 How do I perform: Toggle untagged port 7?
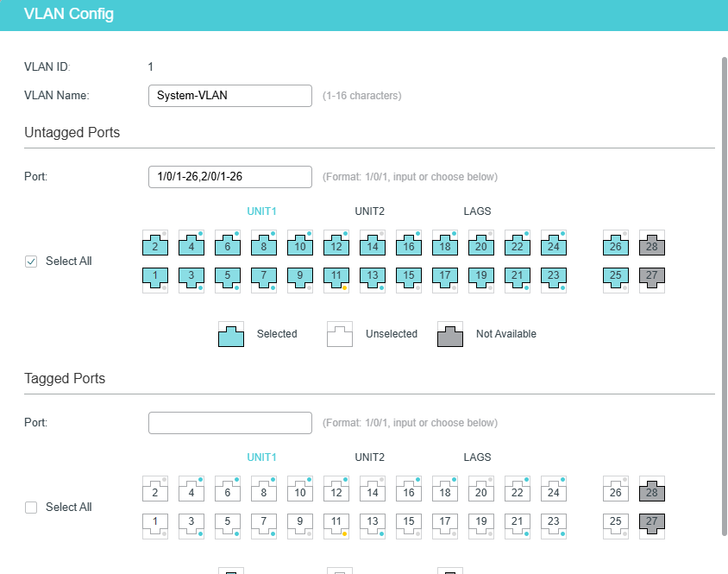pyautogui.click(x=264, y=280)
